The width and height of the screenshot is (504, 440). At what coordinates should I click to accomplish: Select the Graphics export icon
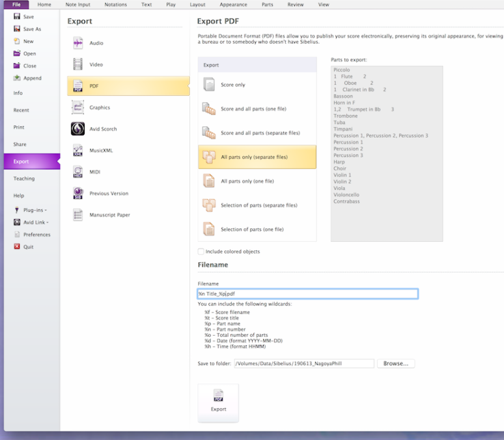click(77, 107)
